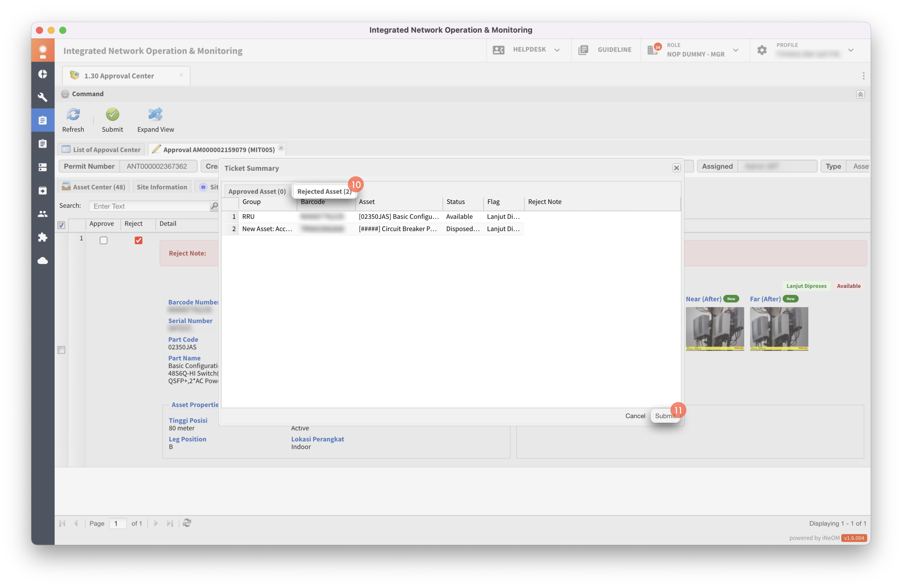Click the settings gear icon near Profile
Viewport: 902px width, 588px height.
coord(762,50)
